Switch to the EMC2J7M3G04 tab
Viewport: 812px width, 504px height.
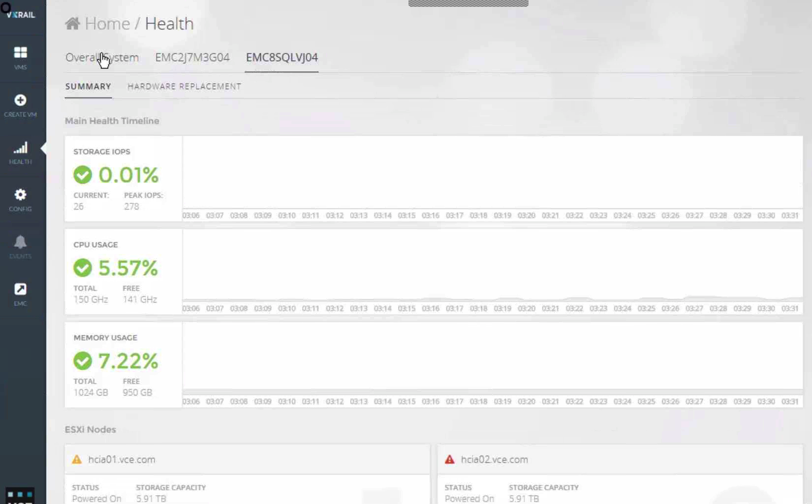(192, 58)
